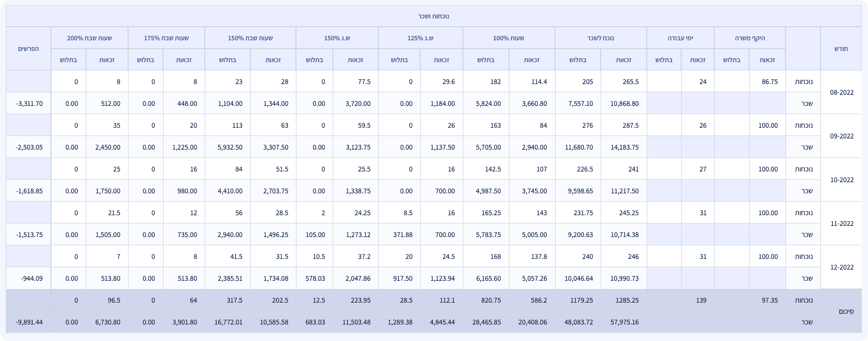The image size is (868, 341).
Task: Click the נוכחות ושכר table title
Action: (434, 16)
